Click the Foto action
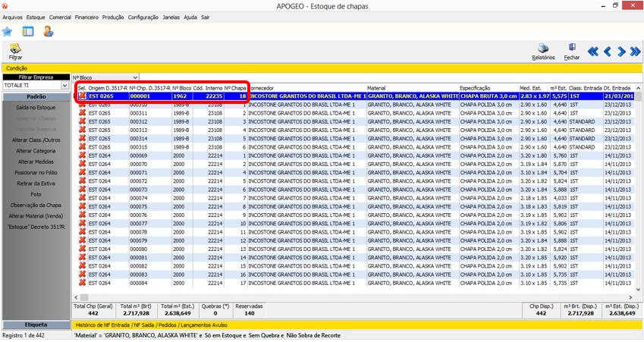644x342 pixels. tap(36, 195)
